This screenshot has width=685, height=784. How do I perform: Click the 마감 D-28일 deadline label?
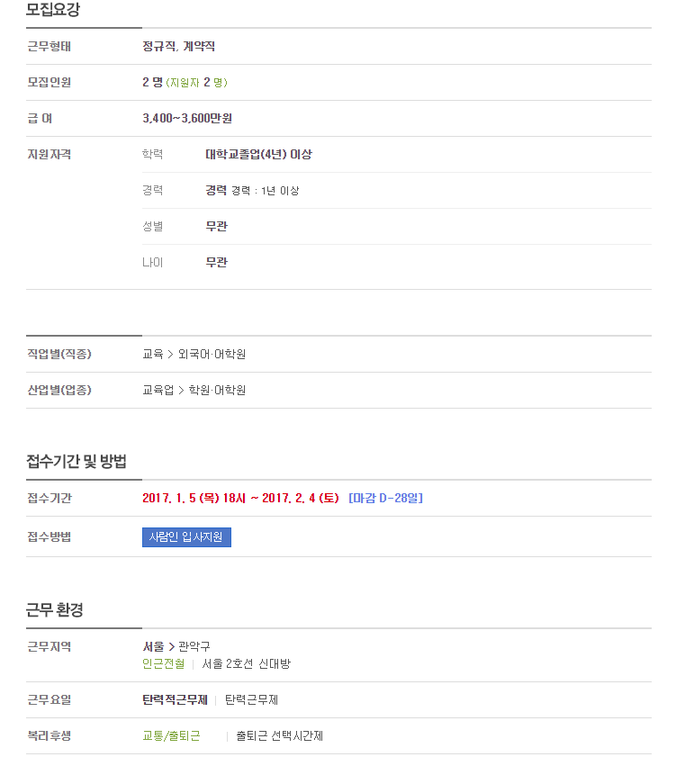click(x=385, y=498)
